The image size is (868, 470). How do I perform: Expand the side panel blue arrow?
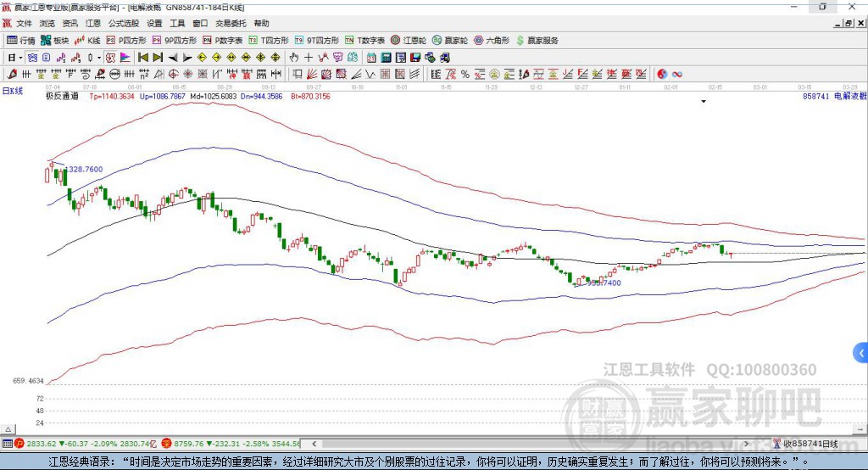(x=861, y=353)
